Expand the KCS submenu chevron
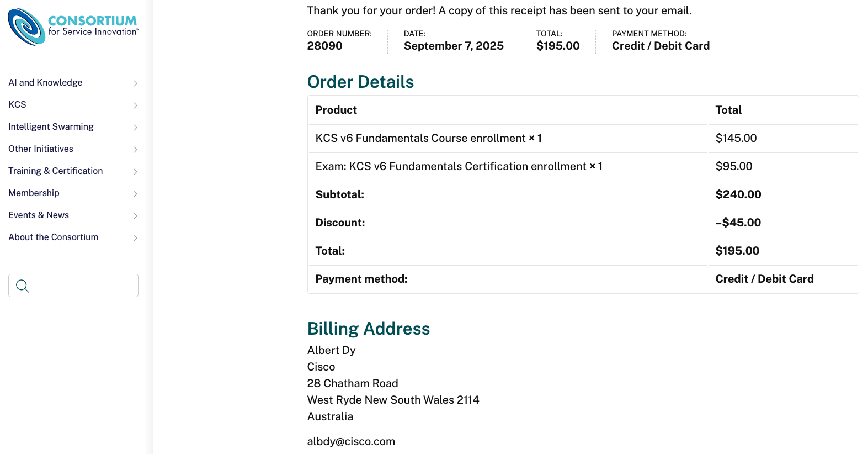This screenshot has height=454, width=868. (135, 105)
